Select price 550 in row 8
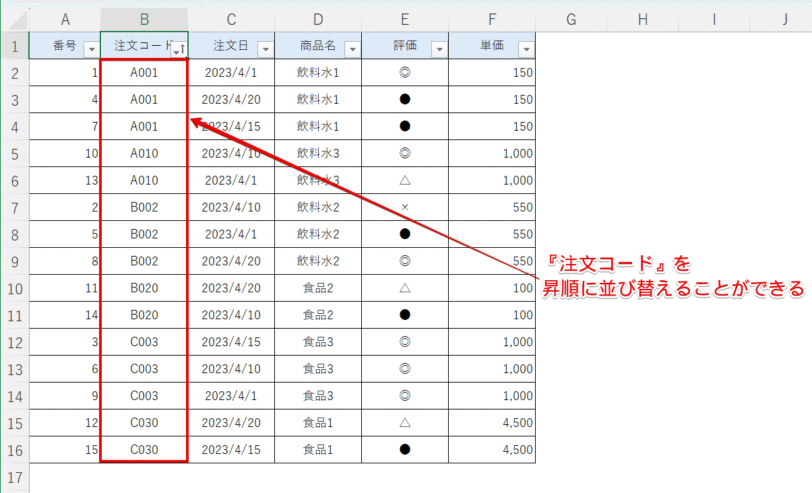 click(x=492, y=234)
